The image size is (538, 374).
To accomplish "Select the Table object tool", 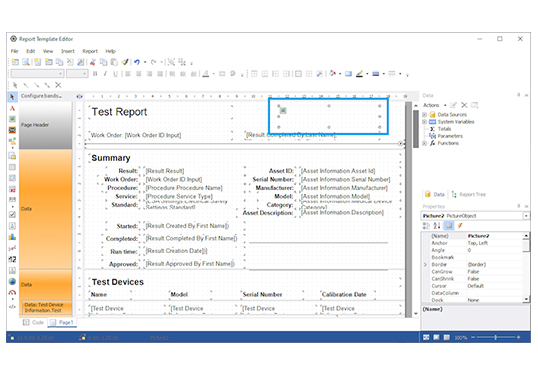I will pyautogui.click(x=12, y=167).
